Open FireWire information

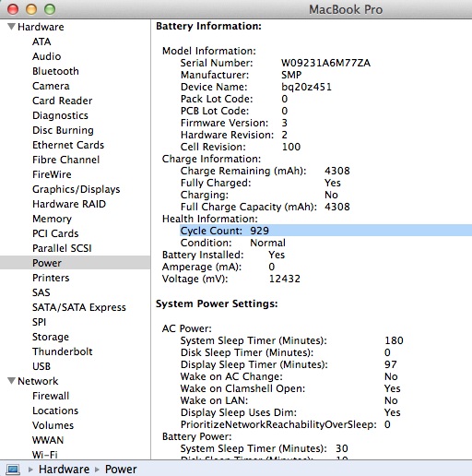click(x=52, y=174)
